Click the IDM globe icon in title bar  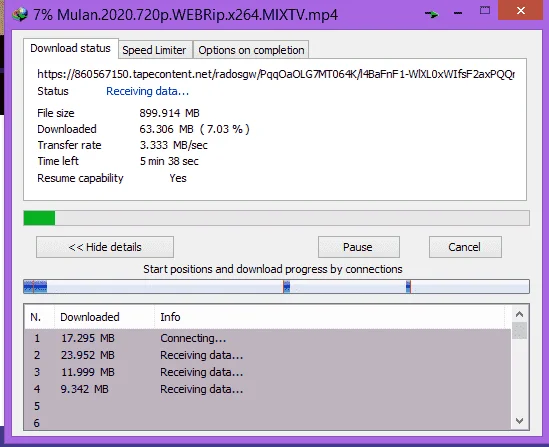pos(20,14)
